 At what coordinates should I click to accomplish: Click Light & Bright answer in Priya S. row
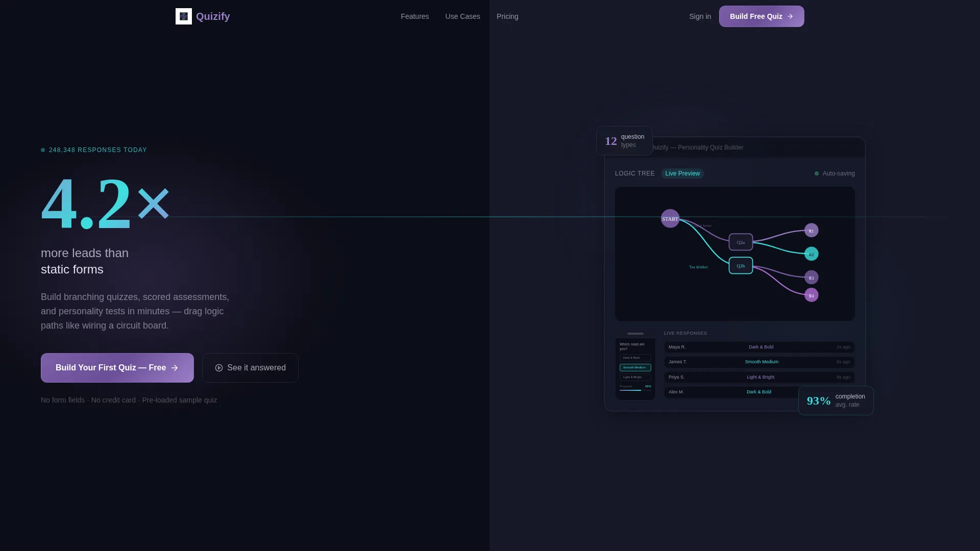(761, 377)
